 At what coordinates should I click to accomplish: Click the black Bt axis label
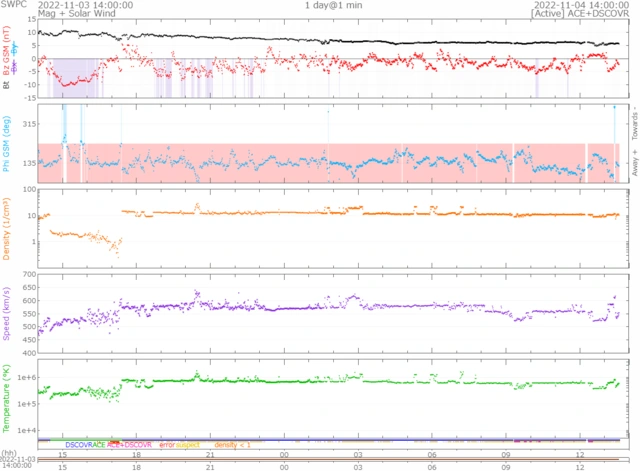tap(6, 84)
